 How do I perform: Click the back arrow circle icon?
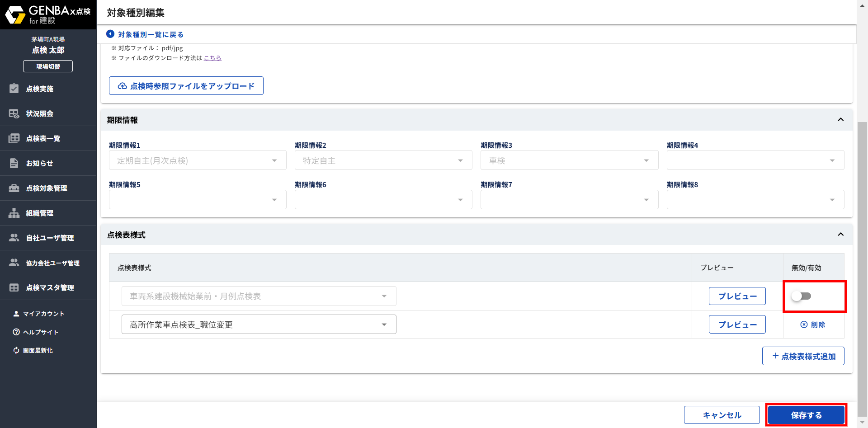110,34
